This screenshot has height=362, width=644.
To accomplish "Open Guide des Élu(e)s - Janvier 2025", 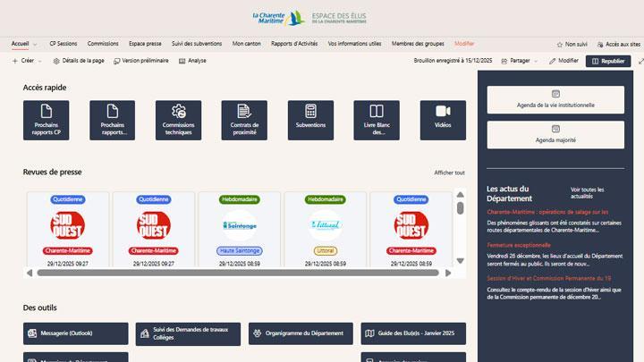I will 413,333.
